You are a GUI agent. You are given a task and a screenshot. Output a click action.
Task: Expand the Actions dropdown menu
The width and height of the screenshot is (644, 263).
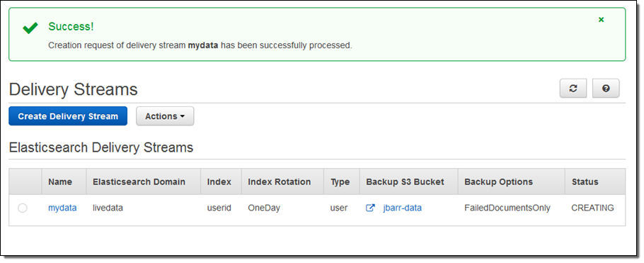pos(165,116)
